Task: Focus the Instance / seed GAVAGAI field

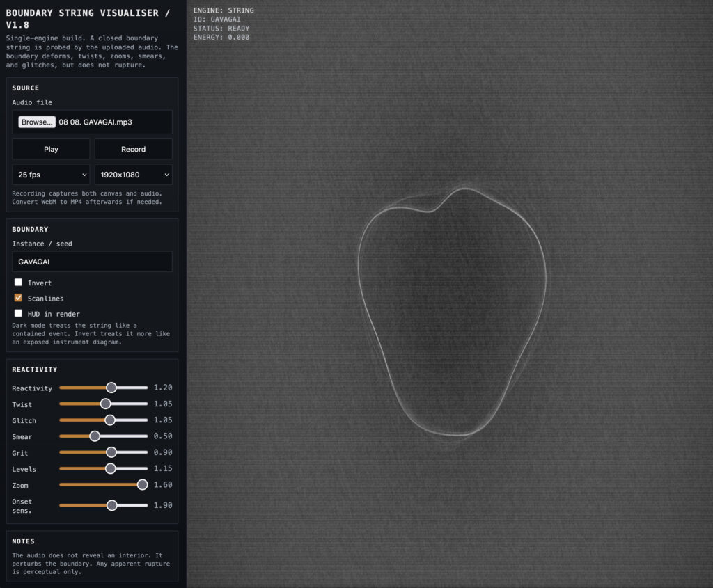Action: 93,262
